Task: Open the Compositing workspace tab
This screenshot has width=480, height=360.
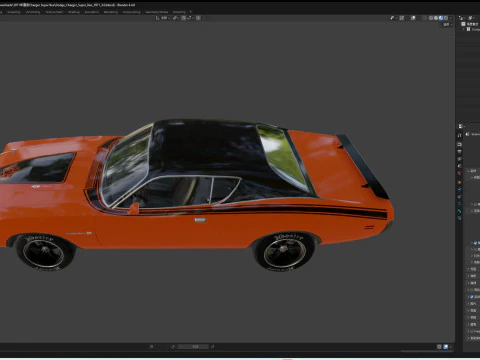Action: [131, 12]
